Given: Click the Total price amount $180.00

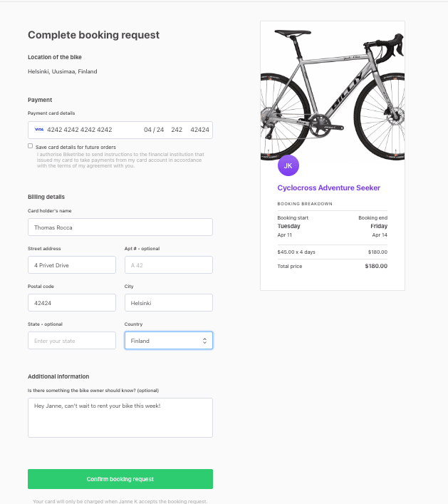Looking at the screenshot, I should [376, 266].
